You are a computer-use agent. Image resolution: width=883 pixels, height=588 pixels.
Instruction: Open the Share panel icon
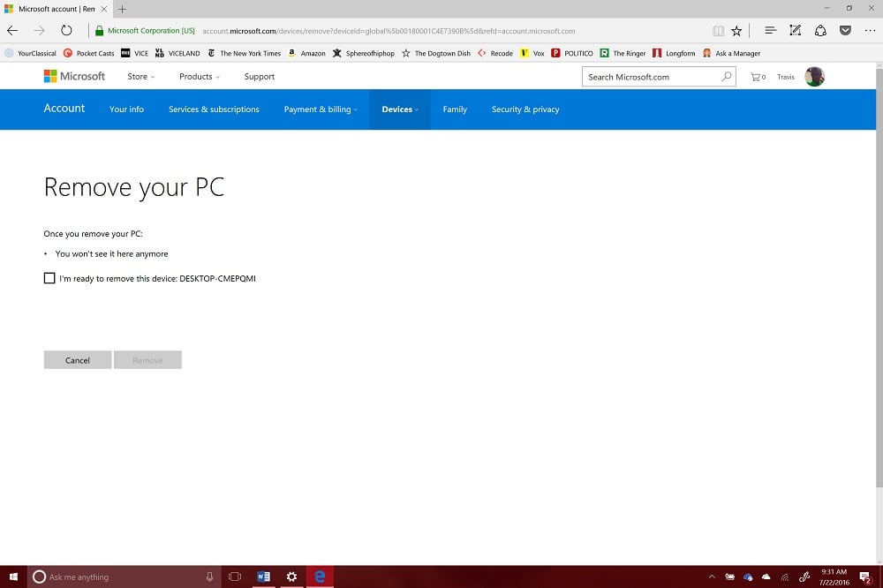click(x=821, y=30)
